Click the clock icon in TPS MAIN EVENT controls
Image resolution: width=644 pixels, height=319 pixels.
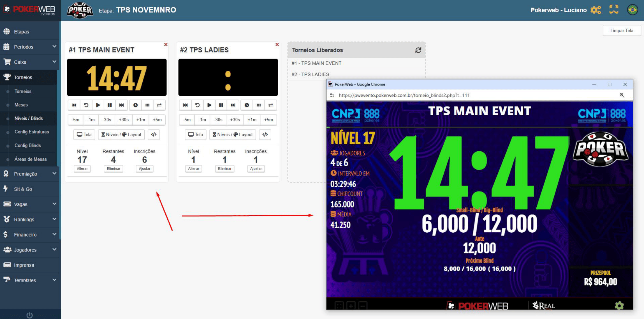click(x=135, y=105)
